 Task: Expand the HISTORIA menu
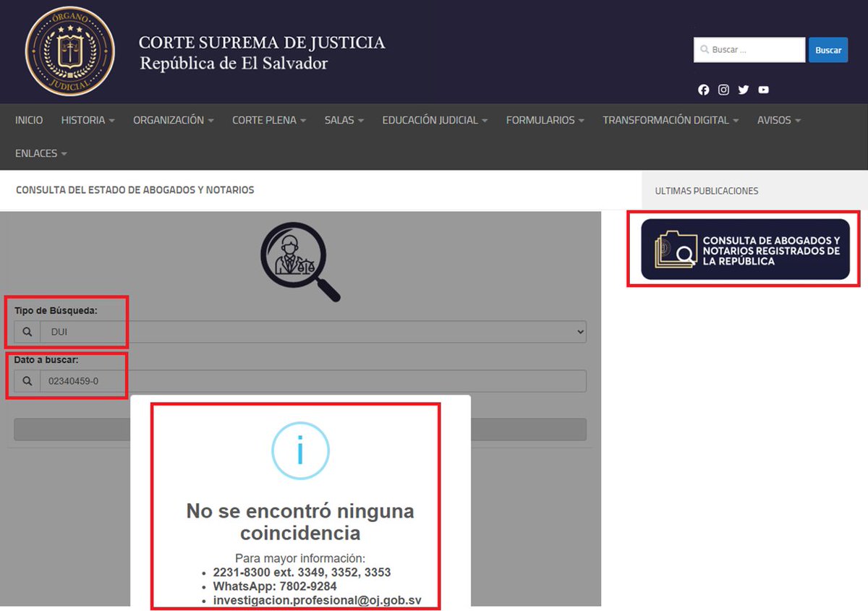pyautogui.click(x=88, y=120)
